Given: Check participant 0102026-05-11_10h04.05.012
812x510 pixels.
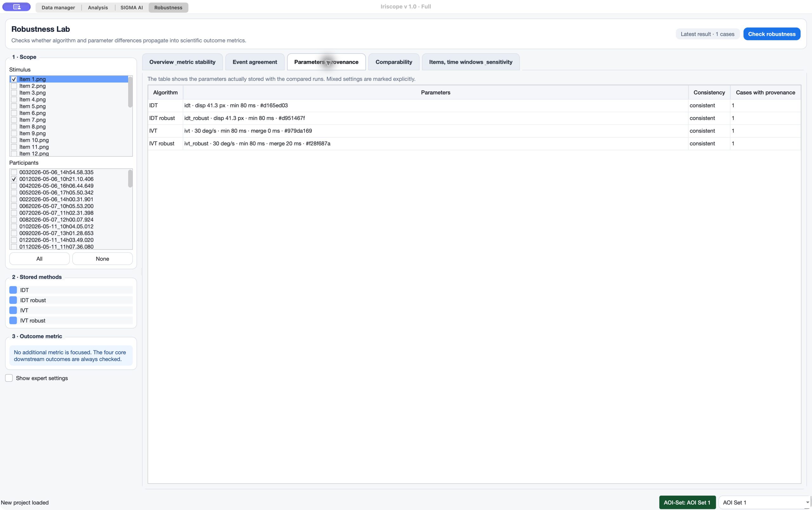Looking at the screenshot, I should tap(14, 226).
